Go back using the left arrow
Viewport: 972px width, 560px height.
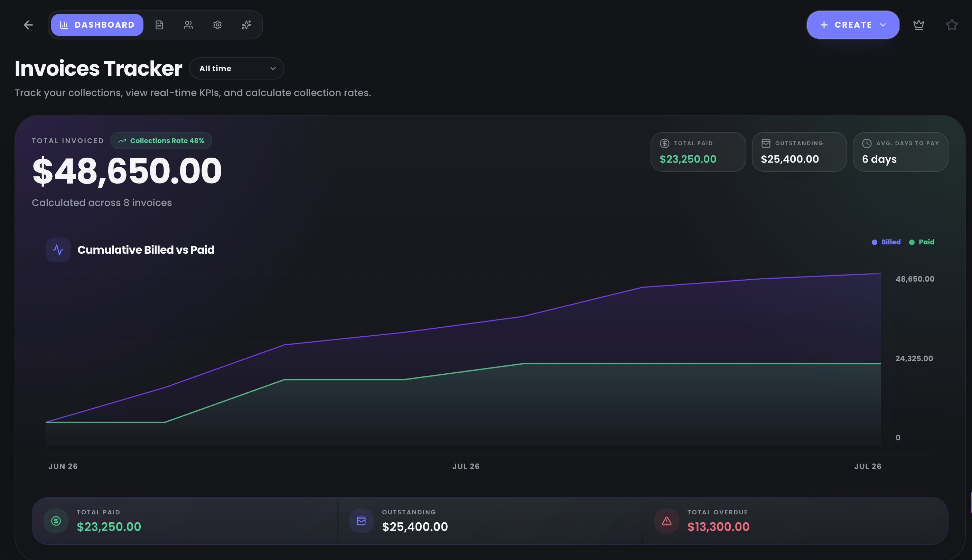pyautogui.click(x=28, y=25)
